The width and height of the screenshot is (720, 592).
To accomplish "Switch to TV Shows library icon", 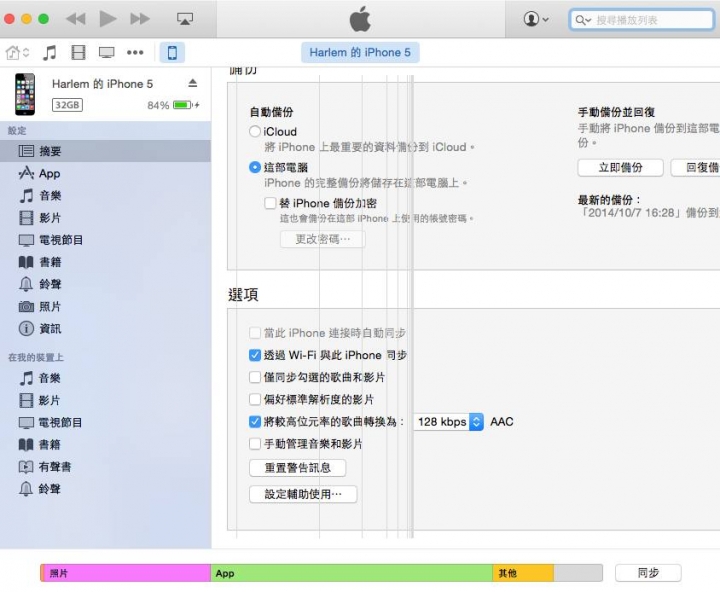I will point(107,53).
